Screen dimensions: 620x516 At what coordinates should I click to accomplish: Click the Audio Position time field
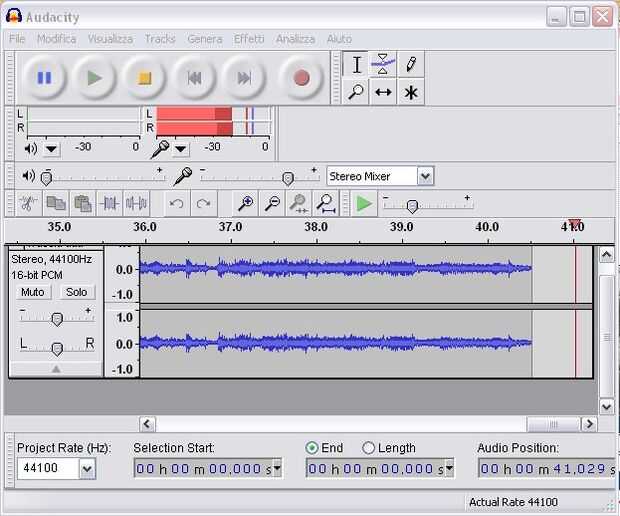coord(547,469)
